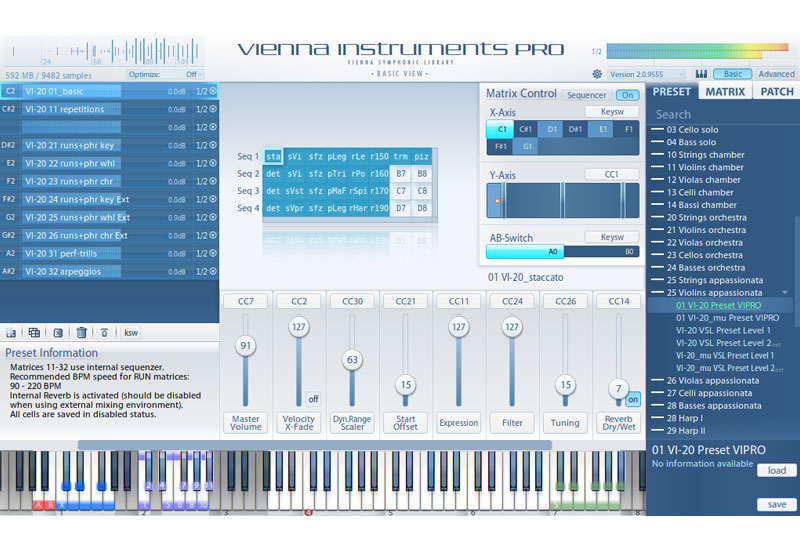This screenshot has width=800, height=550.
Task: Click the circle icon on VI-20 01_basic row
Action: pyautogui.click(x=212, y=91)
